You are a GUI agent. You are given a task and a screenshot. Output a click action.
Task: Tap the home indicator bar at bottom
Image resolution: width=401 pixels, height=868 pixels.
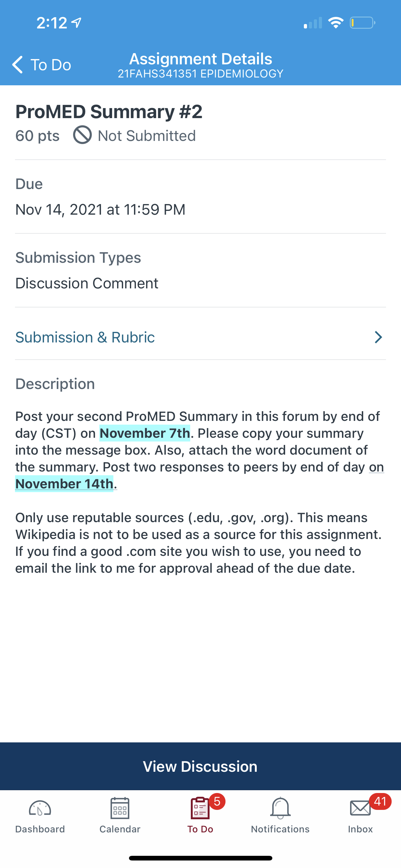200,858
